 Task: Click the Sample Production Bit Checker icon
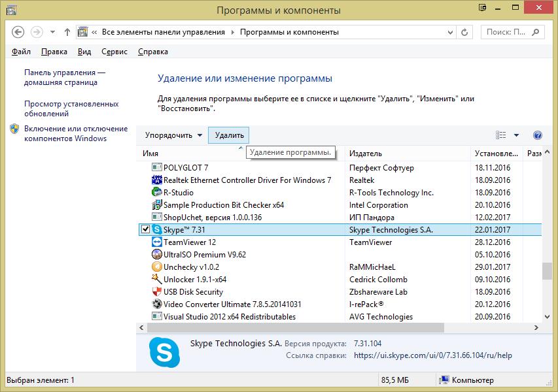(x=156, y=204)
